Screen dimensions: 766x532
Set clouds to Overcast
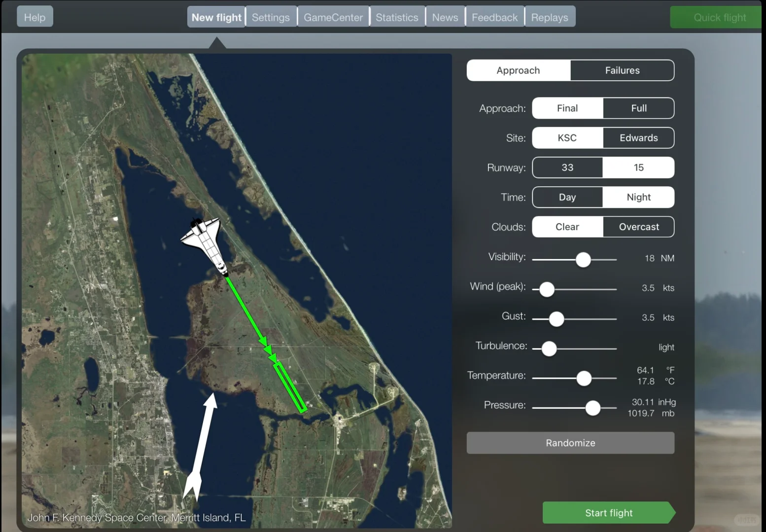tap(639, 227)
